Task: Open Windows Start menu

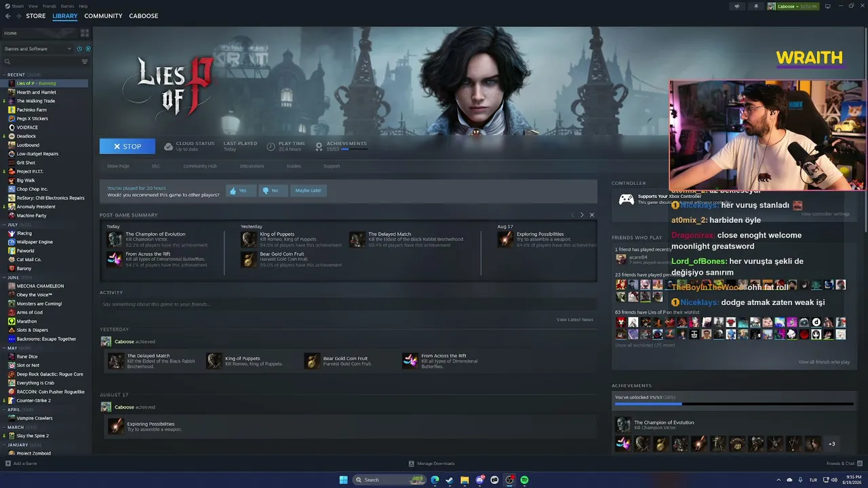Action: point(344,480)
